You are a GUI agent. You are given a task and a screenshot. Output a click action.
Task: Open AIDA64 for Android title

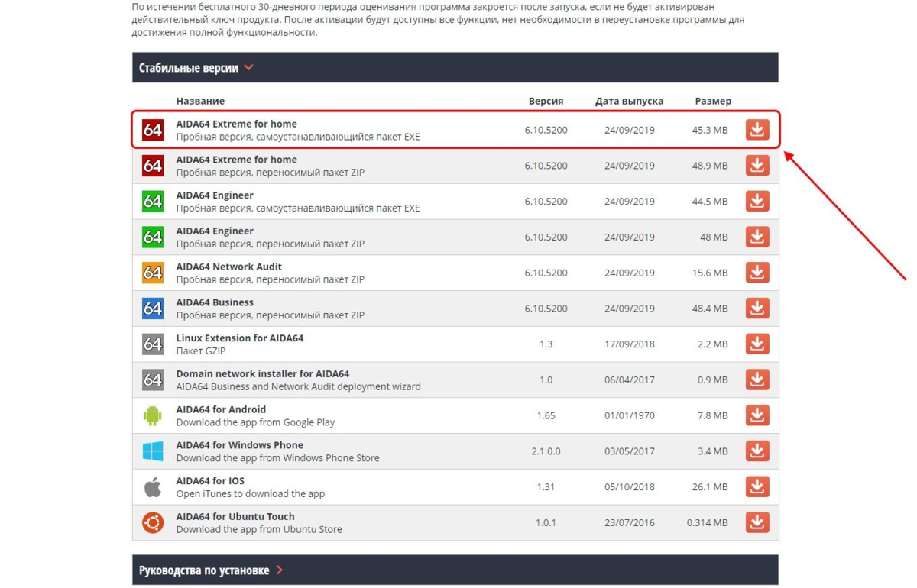(x=221, y=409)
